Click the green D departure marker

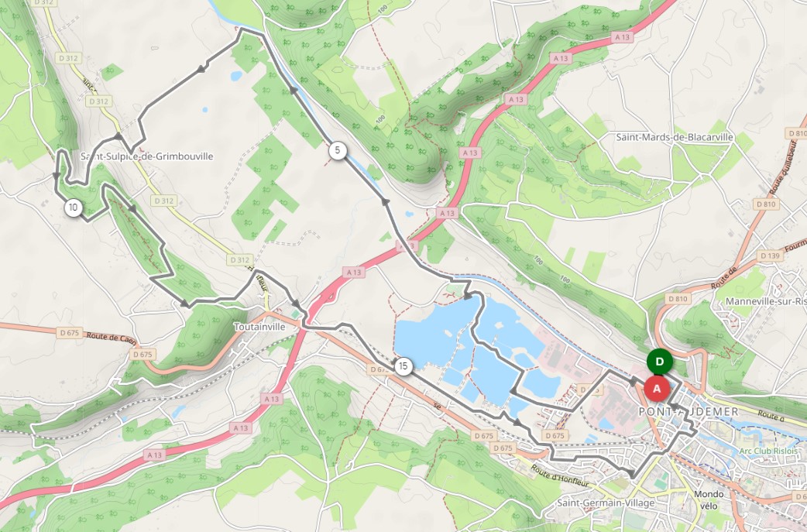[x=659, y=362]
